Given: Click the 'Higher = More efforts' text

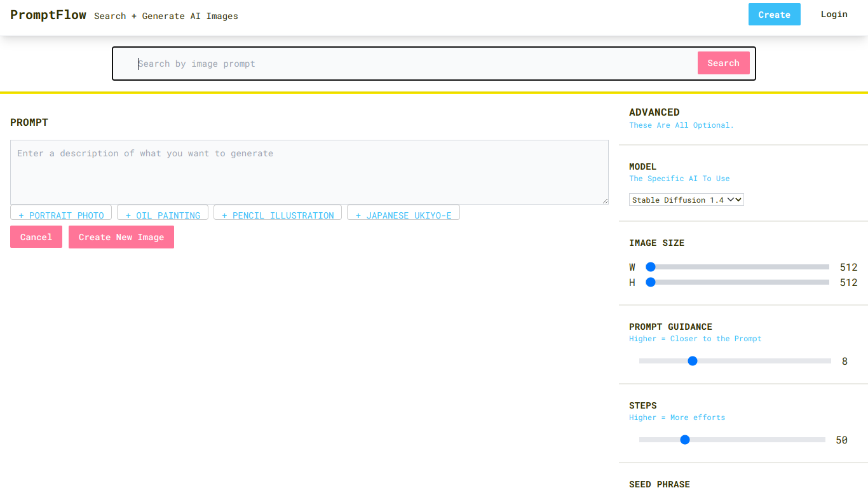Looking at the screenshot, I should 677,417.
